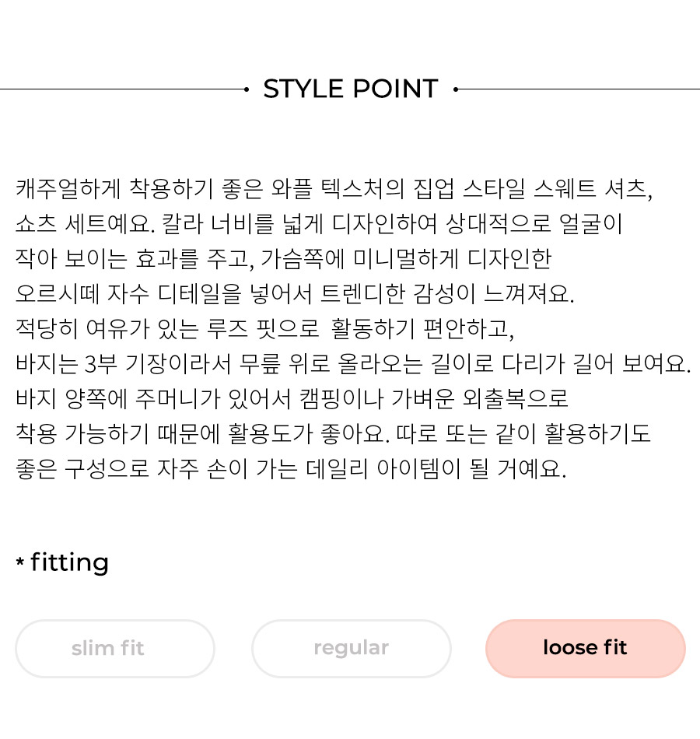
Task: Click the highlighted loose fit button
Action: (x=586, y=649)
